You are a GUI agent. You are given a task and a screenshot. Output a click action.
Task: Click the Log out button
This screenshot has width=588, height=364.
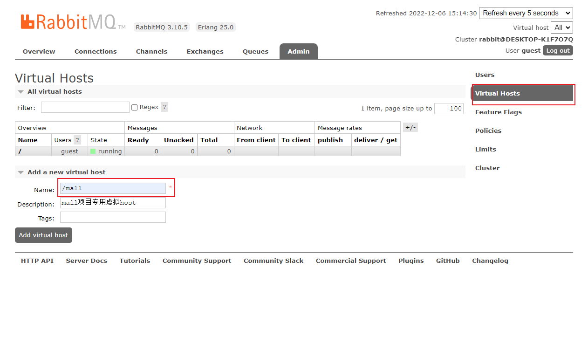[558, 50]
